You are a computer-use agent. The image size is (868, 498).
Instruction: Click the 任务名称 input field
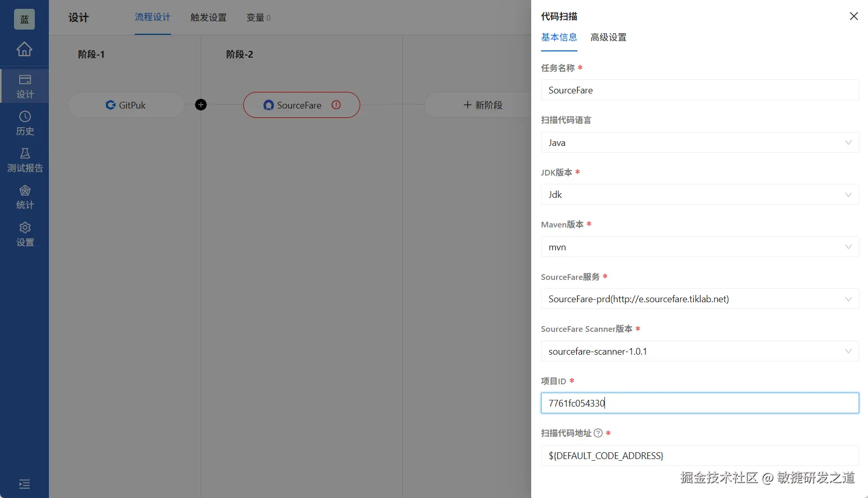point(700,90)
